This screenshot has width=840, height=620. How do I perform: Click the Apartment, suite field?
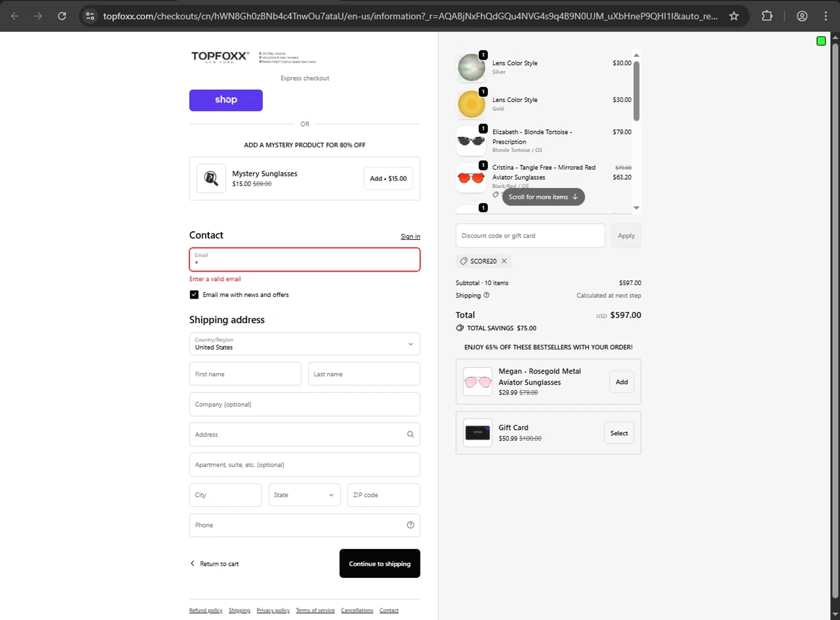305,465
